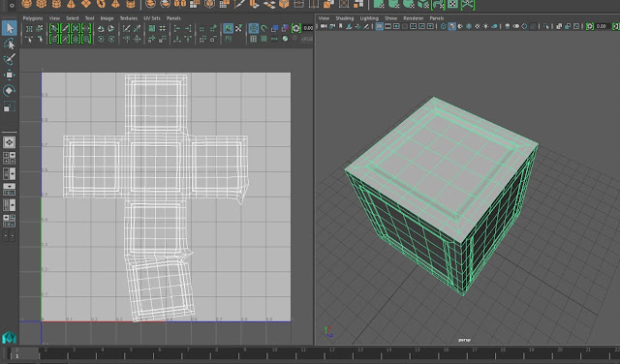Click viewport exposure icon

590,26
